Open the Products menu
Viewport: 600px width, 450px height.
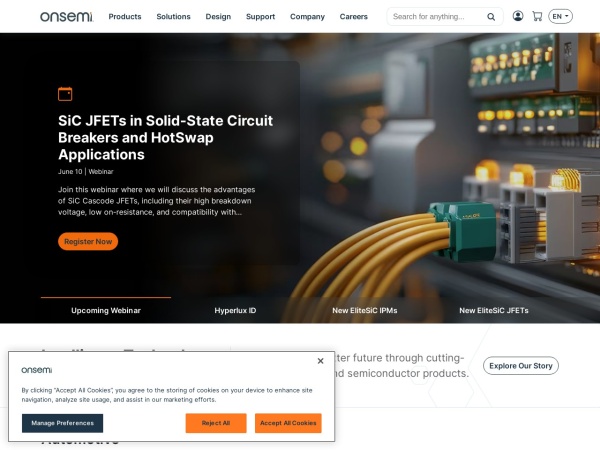pyautogui.click(x=125, y=16)
